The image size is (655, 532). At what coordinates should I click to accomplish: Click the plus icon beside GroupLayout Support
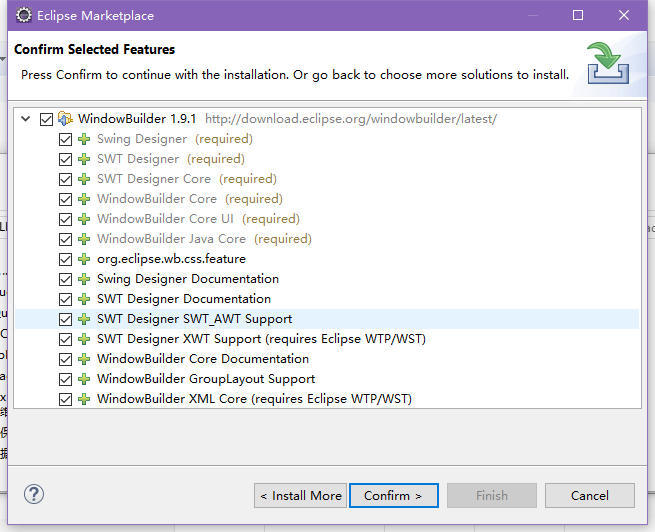click(x=84, y=379)
